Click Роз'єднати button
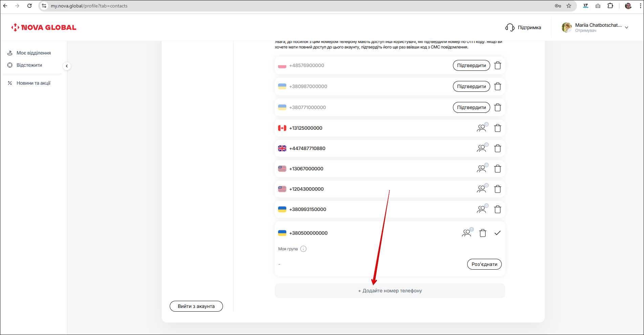Image resolution: width=644 pixels, height=335 pixels. pos(484,264)
